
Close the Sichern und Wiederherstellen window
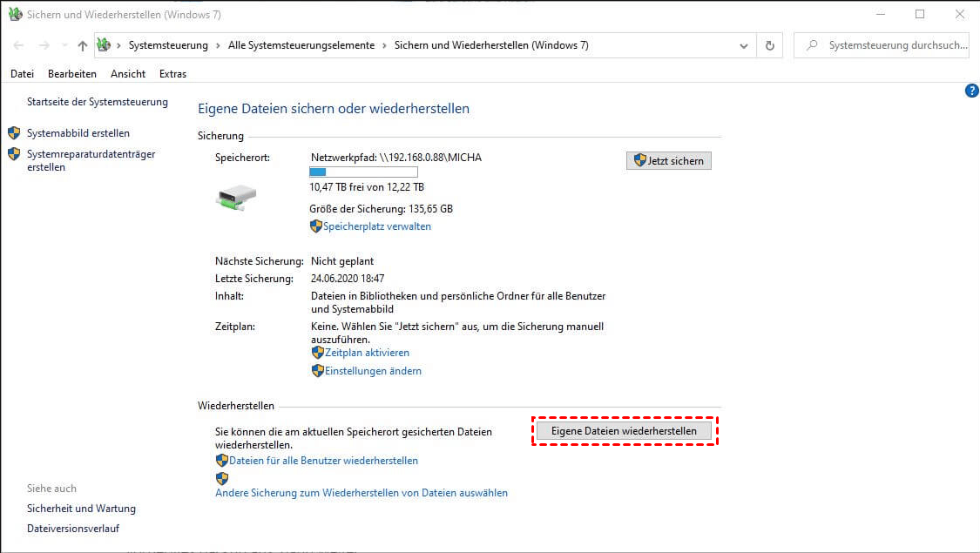click(x=960, y=14)
